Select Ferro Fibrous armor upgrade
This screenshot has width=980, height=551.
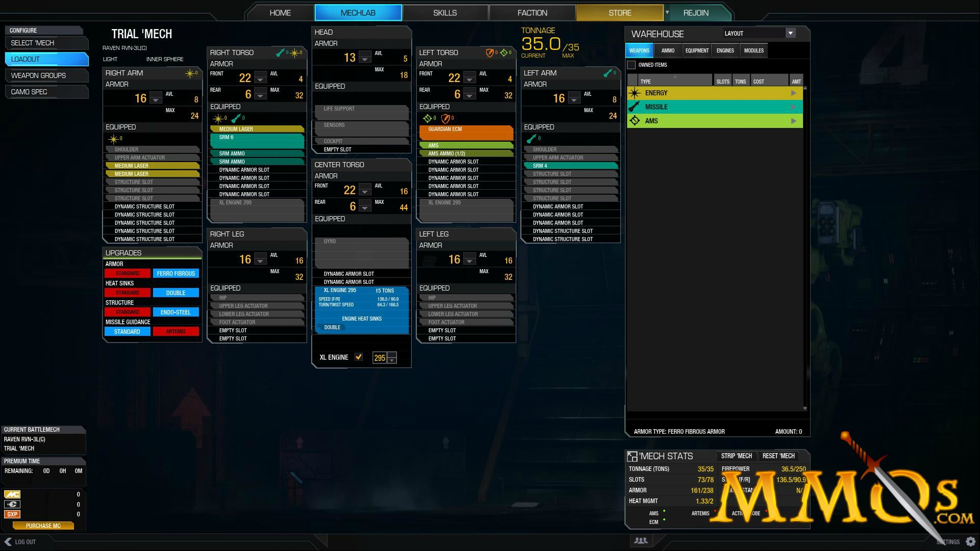click(x=176, y=274)
